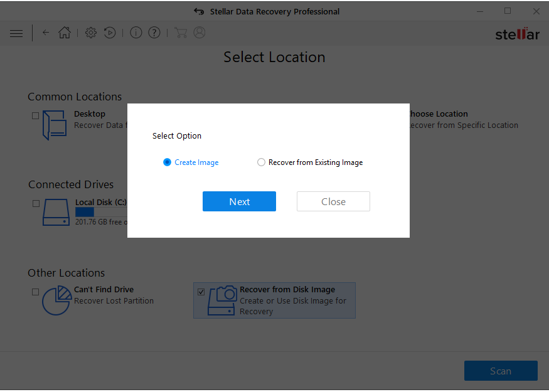Close the Stellar Data Recovery window

pyautogui.click(x=536, y=11)
